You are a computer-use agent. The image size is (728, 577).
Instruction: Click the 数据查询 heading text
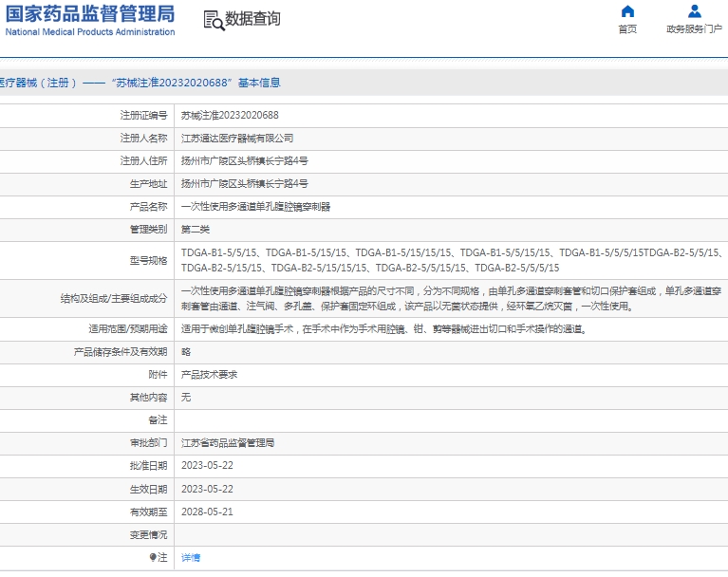(252, 19)
